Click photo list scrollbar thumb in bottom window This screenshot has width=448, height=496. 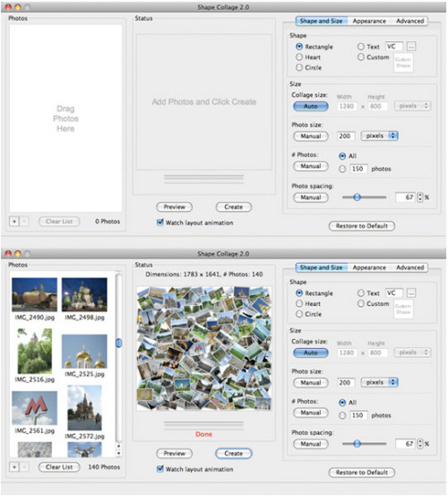[119, 343]
